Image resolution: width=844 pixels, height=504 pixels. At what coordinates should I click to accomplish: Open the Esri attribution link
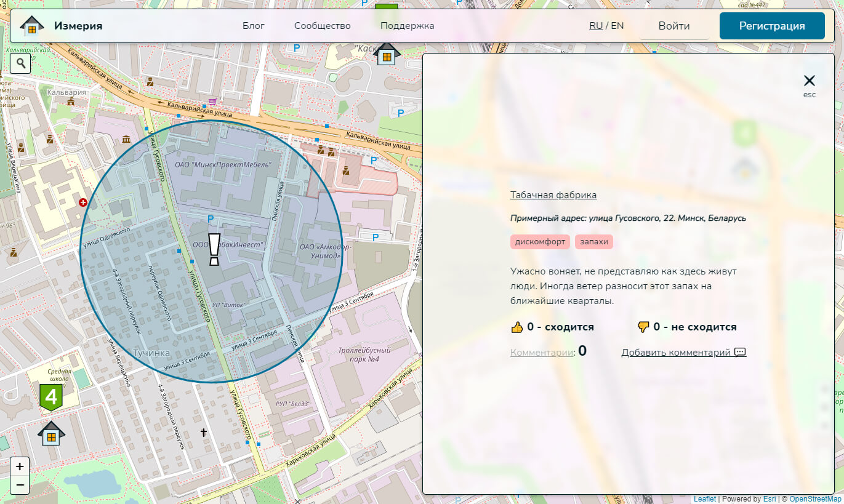coord(770,499)
